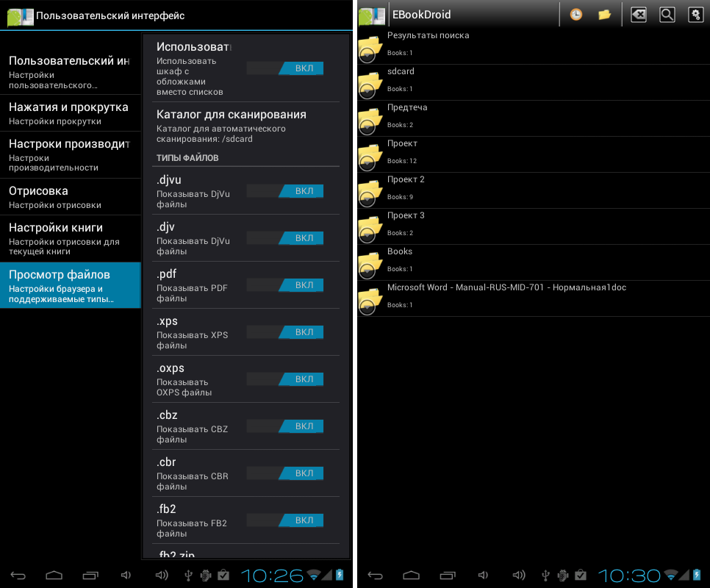710x588 pixels.
Task: Toggle the .pdf file type switch
Action: click(285, 285)
